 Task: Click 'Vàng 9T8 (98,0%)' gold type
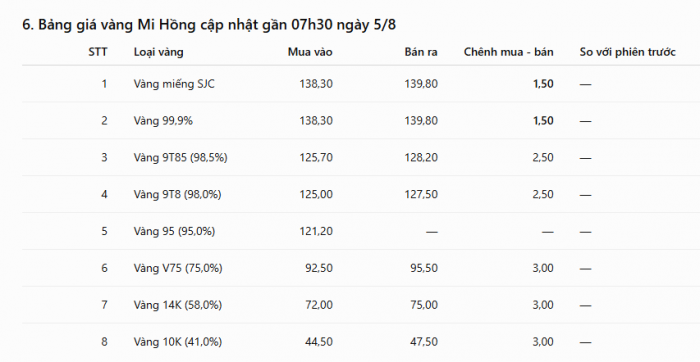click(177, 195)
